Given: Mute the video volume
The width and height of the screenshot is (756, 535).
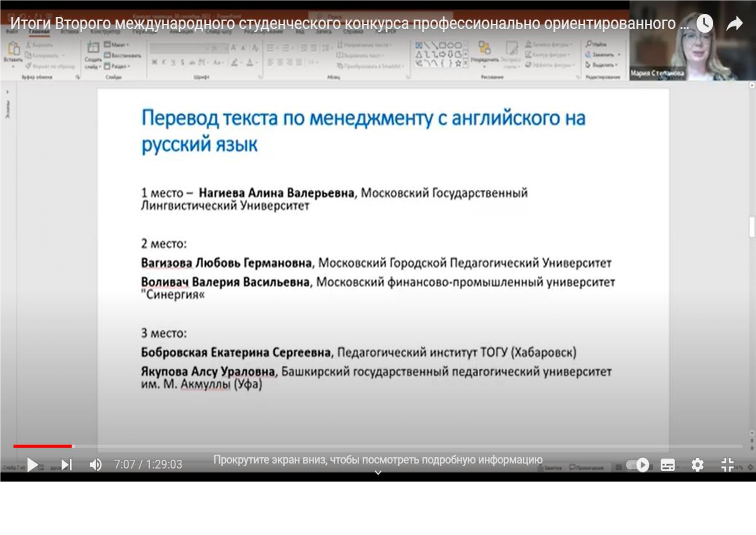Looking at the screenshot, I should click(96, 464).
